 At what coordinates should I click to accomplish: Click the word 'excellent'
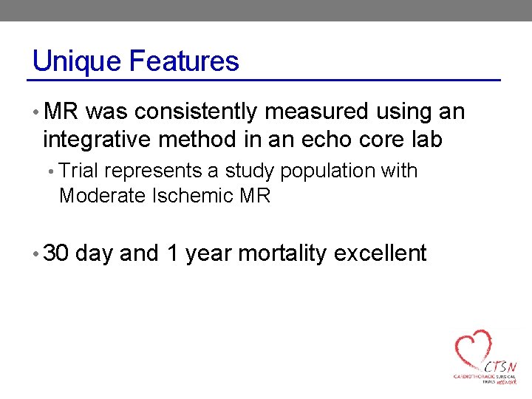tap(380, 253)
